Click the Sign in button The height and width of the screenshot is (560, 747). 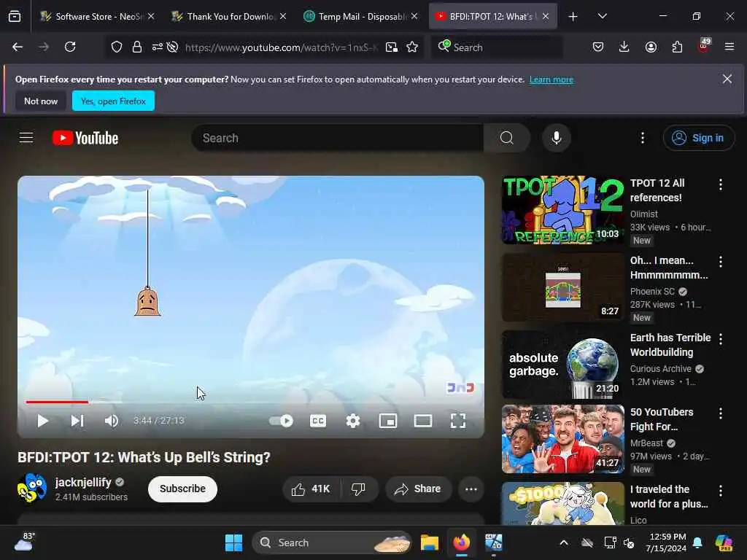698,138
